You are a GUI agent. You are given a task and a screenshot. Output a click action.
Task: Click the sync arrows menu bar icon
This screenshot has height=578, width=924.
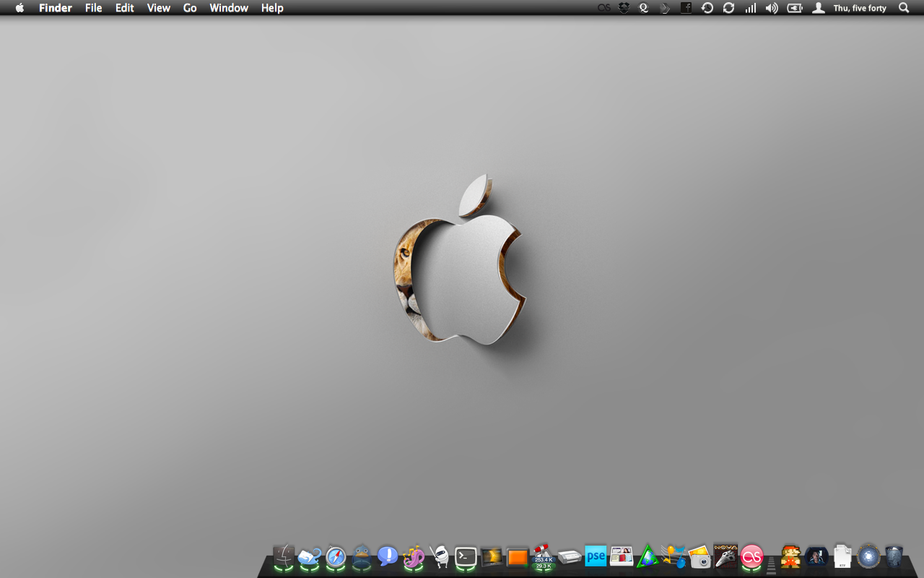point(729,8)
